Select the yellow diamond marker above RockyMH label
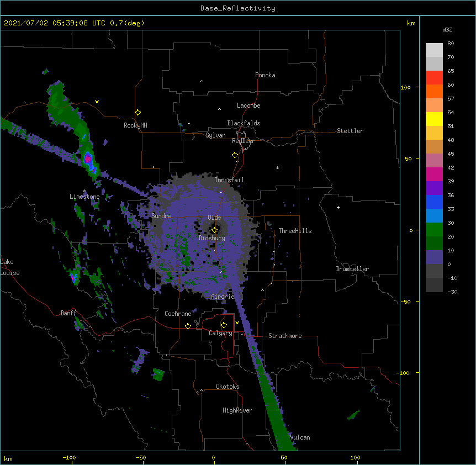 [x=137, y=113]
